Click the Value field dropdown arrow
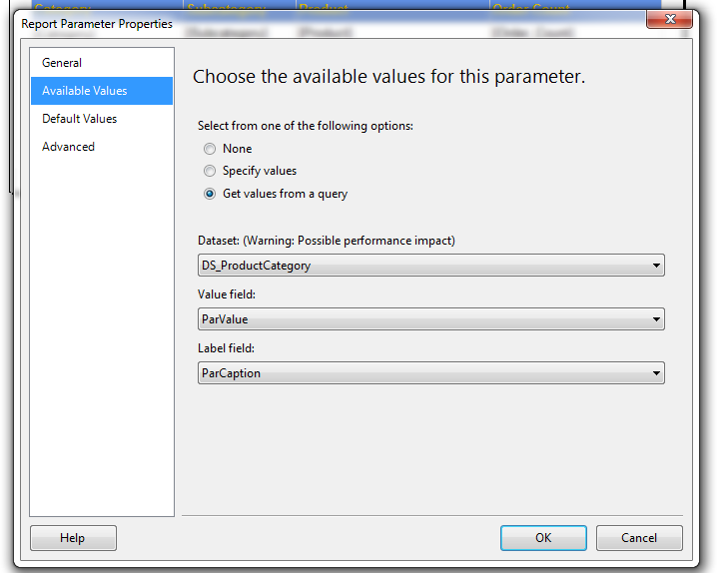Screen dimensions: 728x573 point(656,319)
